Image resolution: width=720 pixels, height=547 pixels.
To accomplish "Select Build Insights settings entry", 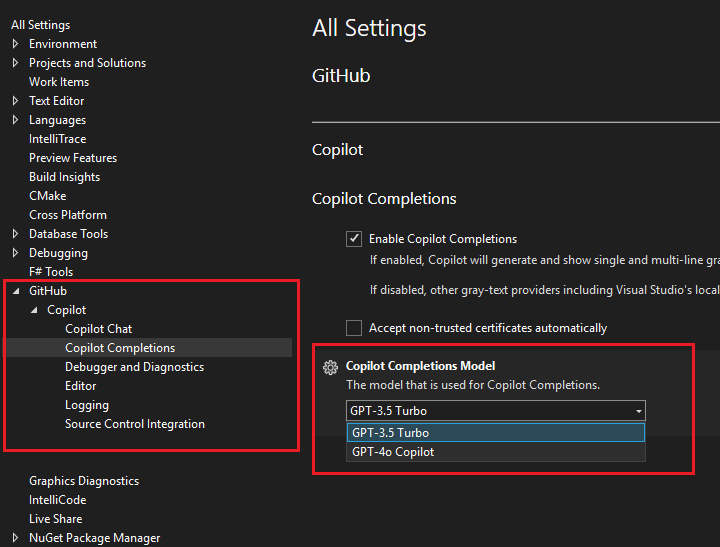I will (x=64, y=177).
